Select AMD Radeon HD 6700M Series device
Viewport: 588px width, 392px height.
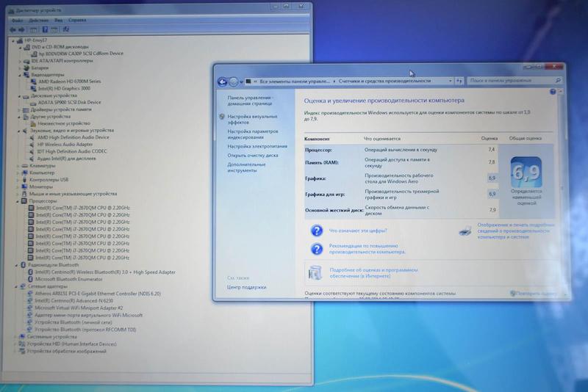[69, 81]
